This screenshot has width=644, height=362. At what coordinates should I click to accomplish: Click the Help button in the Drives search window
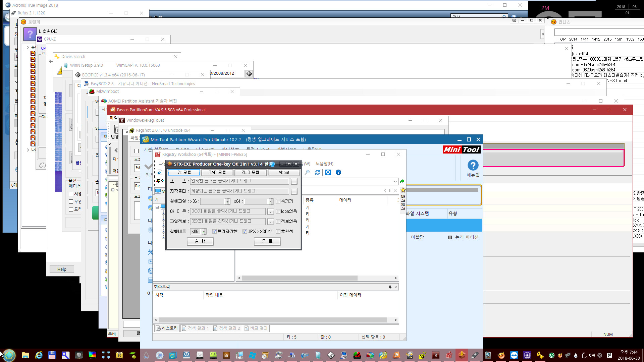pos(62,269)
